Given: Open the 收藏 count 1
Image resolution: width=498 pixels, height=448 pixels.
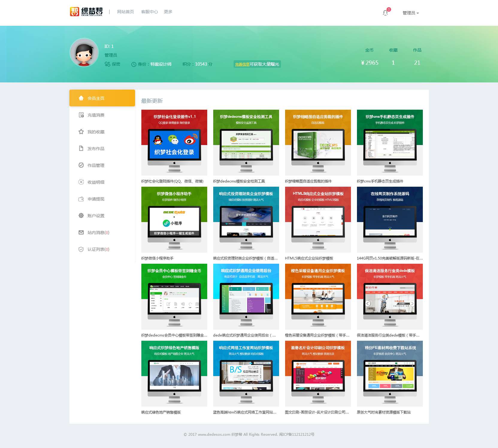Looking at the screenshot, I should (x=393, y=63).
